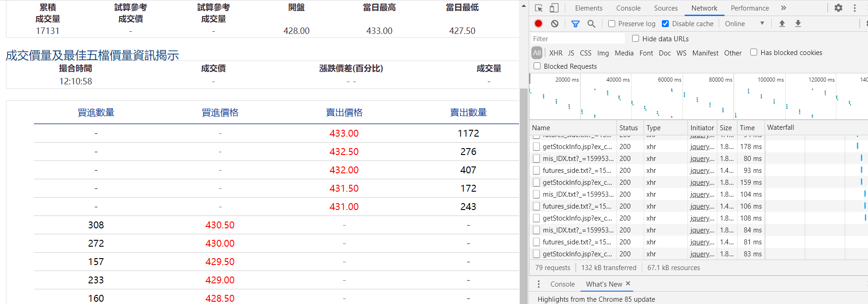Viewport: 868px width, 304px height.
Task: Open DevTools settings gear
Action: (838, 8)
